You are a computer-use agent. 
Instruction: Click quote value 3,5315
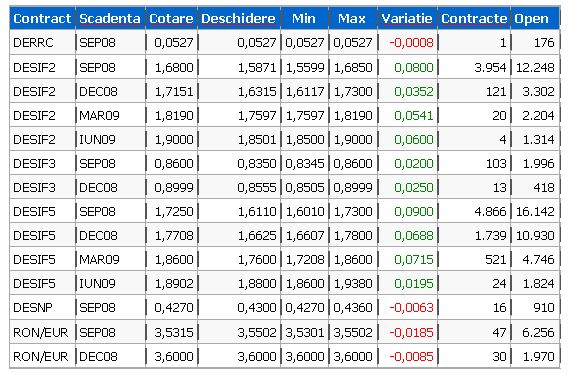coord(174,332)
